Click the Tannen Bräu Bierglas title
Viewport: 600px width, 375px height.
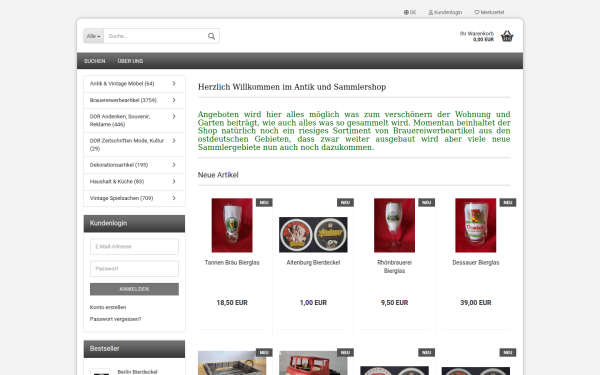(232, 262)
